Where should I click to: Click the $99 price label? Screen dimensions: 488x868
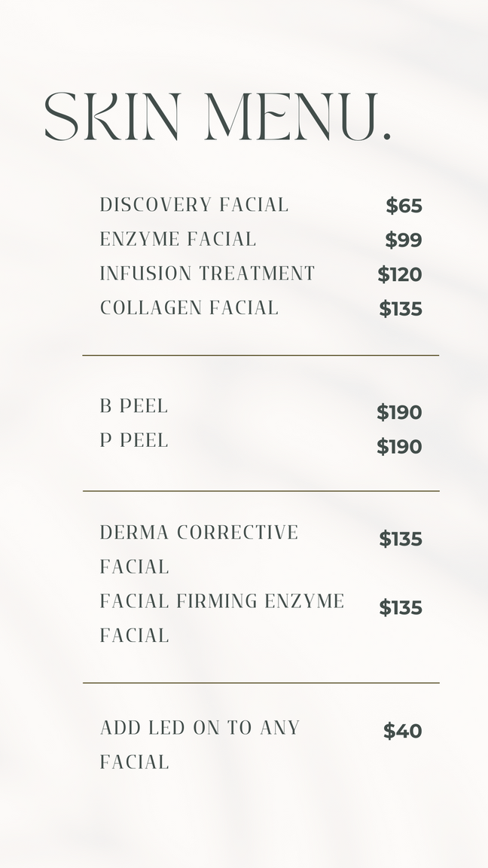[x=404, y=240]
